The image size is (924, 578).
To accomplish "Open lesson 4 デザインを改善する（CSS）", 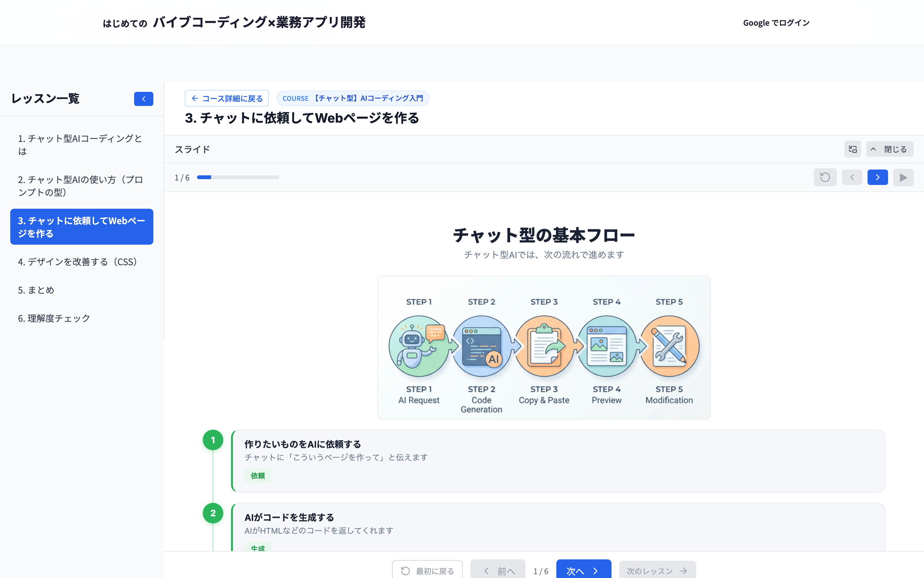I will [x=82, y=262].
